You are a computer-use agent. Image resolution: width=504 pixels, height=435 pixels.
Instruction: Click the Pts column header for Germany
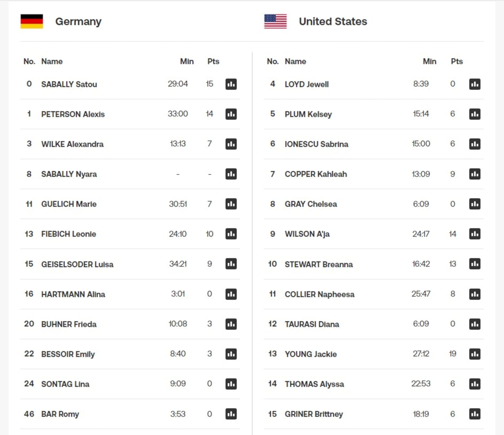click(x=213, y=61)
